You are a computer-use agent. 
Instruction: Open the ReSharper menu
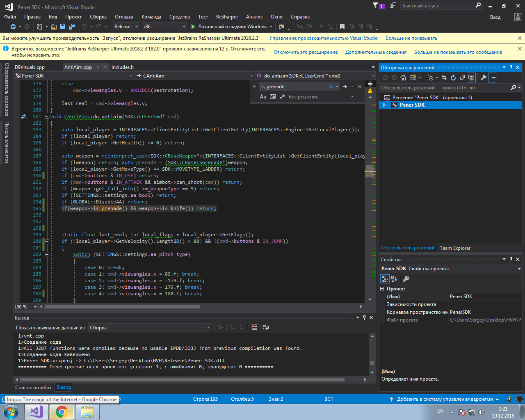pyautogui.click(x=227, y=17)
